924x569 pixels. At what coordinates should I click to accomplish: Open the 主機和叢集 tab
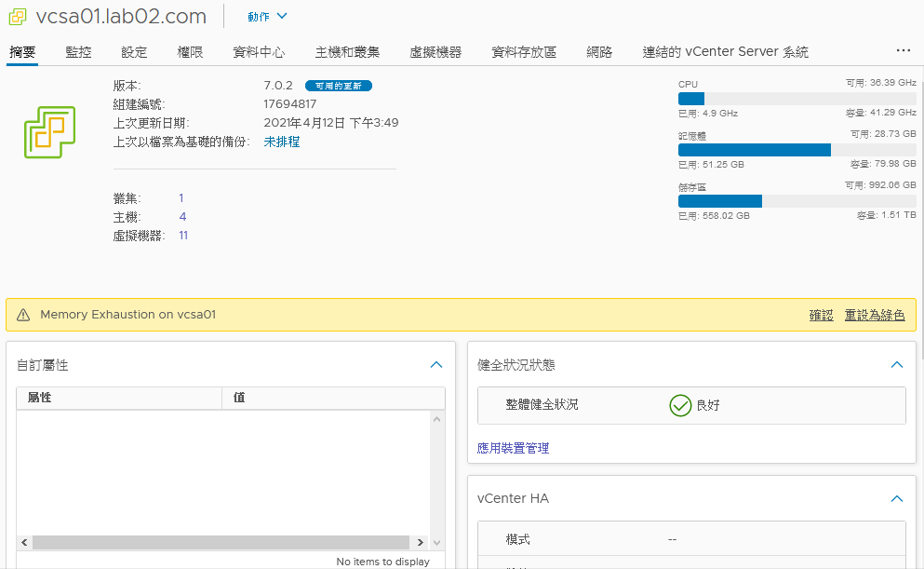click(x=347, y=52)
